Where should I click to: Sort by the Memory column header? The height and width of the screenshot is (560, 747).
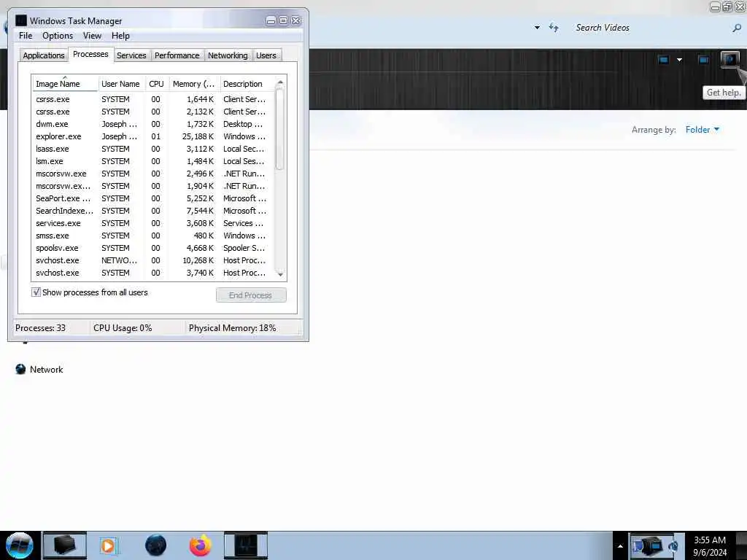coord(193,84)
